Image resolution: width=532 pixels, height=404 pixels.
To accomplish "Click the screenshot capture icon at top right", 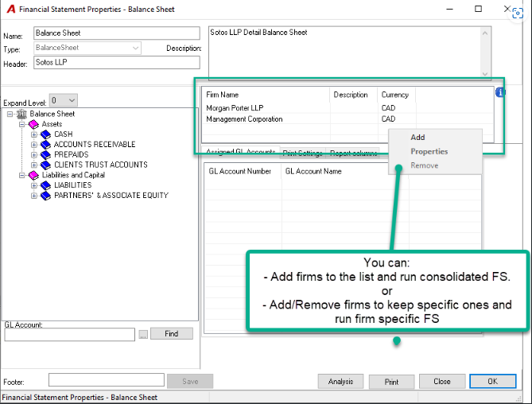I will pos(518,14).
